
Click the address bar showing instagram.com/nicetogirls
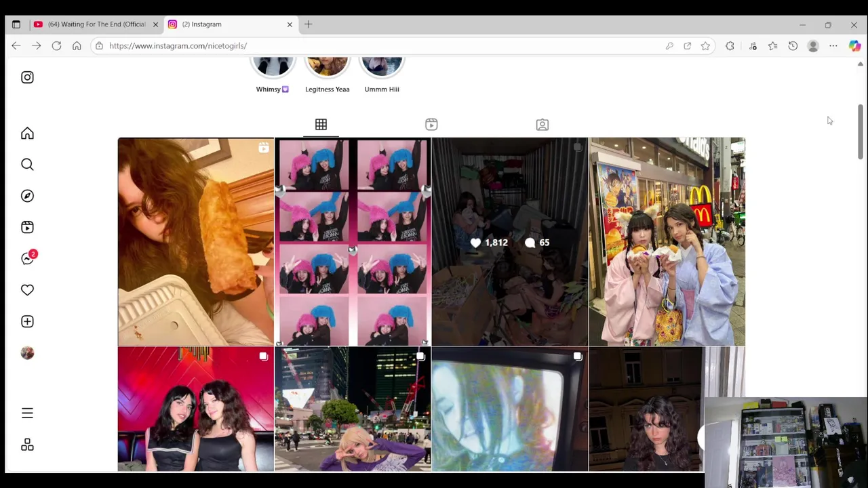403,46
